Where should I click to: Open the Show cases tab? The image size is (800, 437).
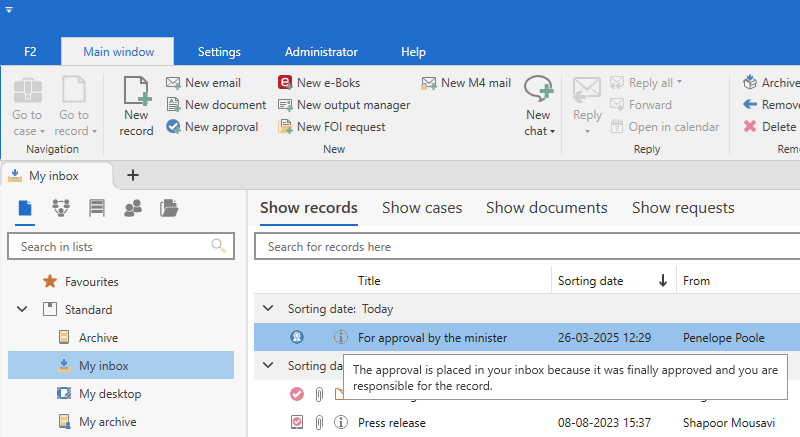[x=421, y=208]
